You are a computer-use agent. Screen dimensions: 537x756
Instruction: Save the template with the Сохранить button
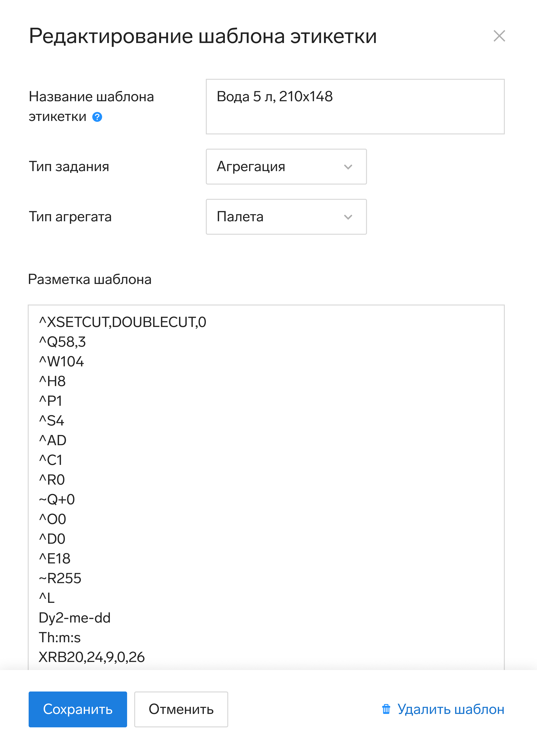[x=78, y=709]
